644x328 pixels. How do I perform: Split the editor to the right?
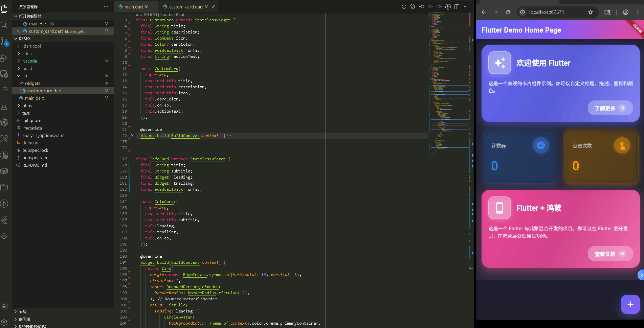[x=457, y=7]
